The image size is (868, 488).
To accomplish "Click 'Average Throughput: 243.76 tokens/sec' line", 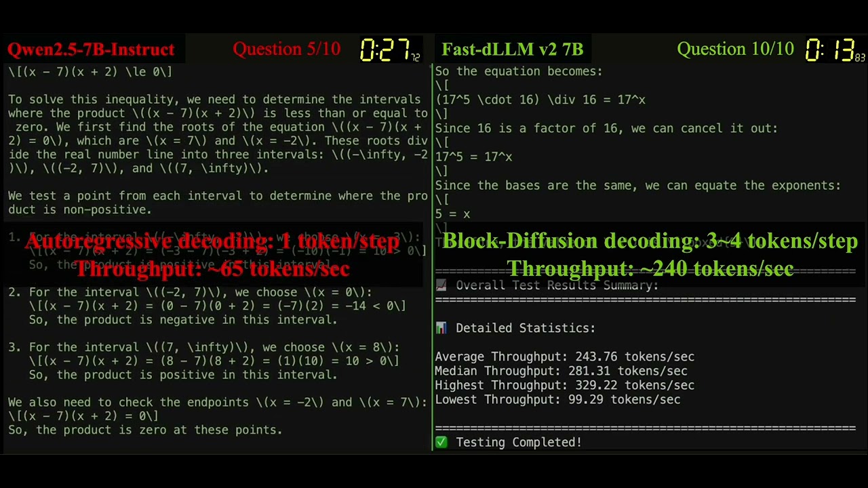I will 564,357.
